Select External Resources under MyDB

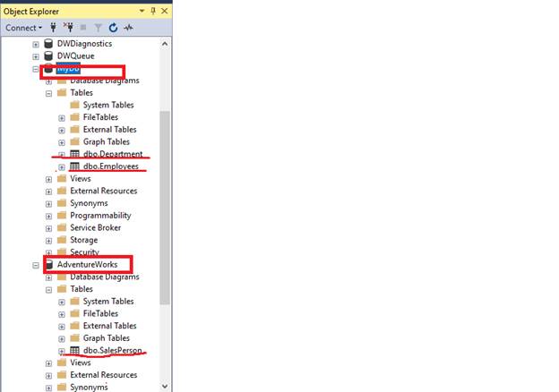(x=103, y=191)
